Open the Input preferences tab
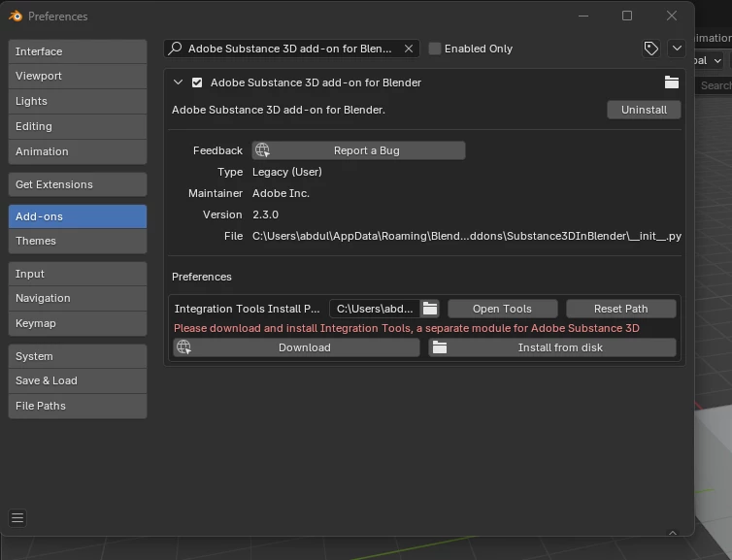 78,274
